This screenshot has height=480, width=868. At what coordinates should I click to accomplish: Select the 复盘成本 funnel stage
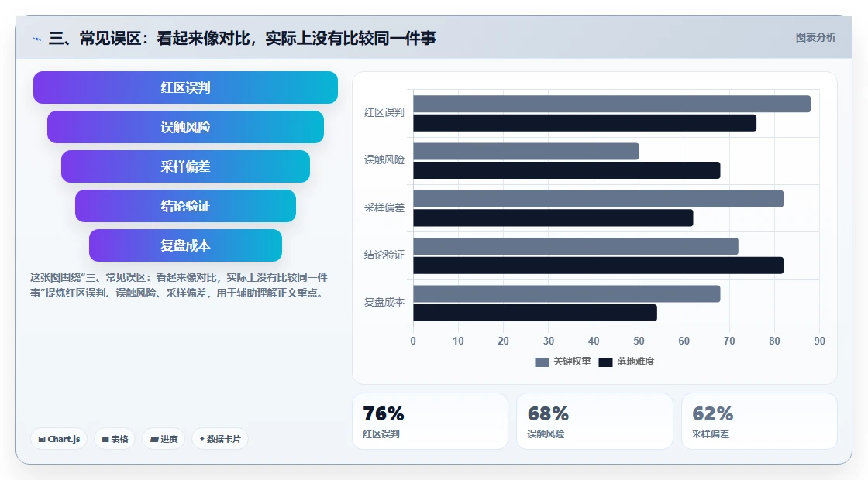[185, 245]
